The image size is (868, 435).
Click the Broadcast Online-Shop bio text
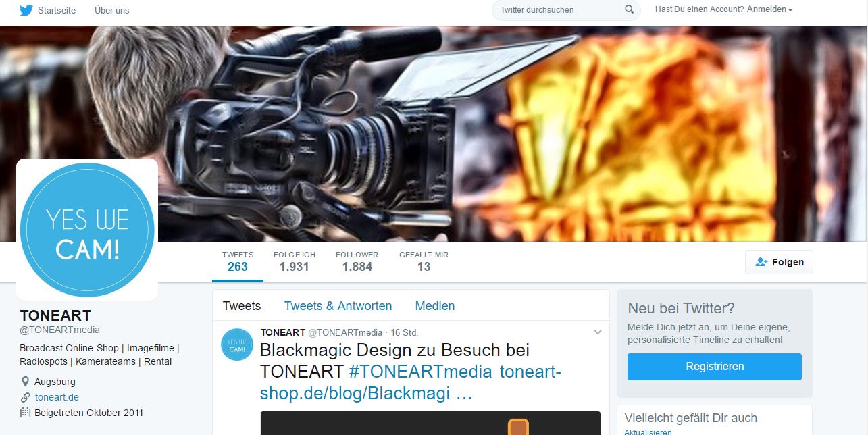(99, 355)
